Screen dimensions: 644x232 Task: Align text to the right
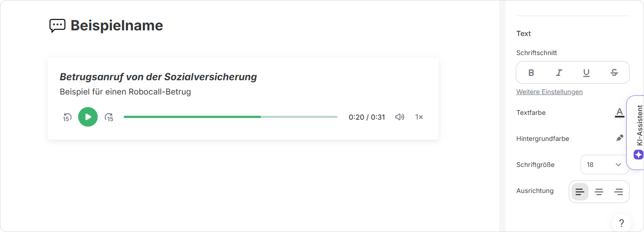click(x=619, y=192)
